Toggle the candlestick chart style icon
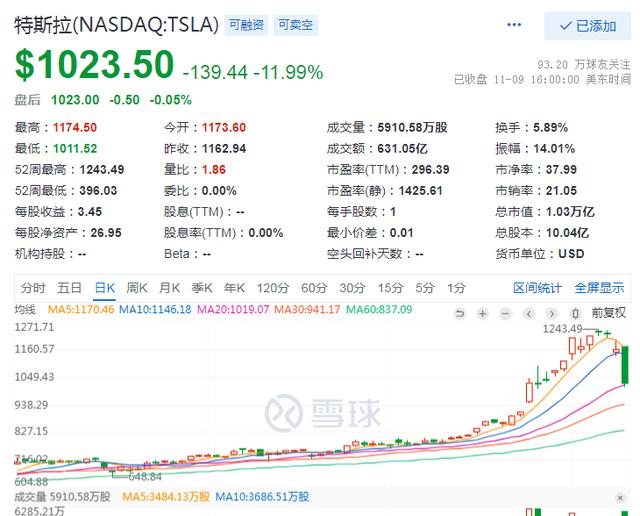Viewport: 640px width, 516px height. pyautogui.click(x=575, y=314)
